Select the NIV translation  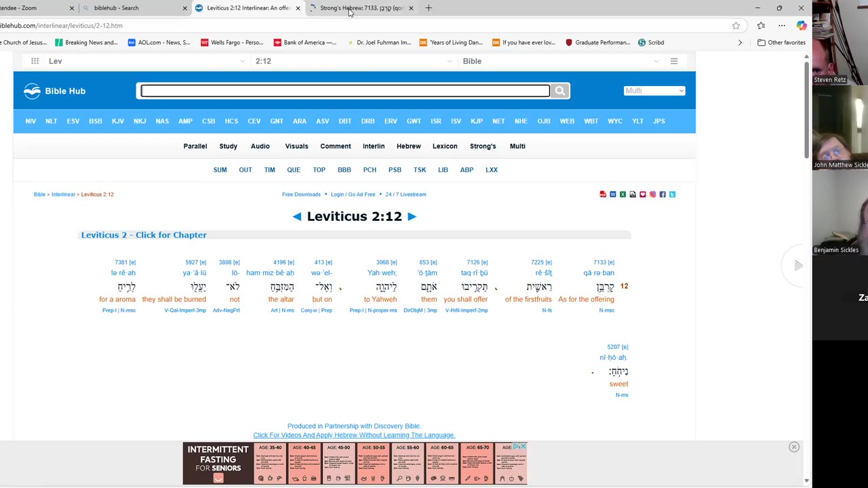[x=31, y=121]
